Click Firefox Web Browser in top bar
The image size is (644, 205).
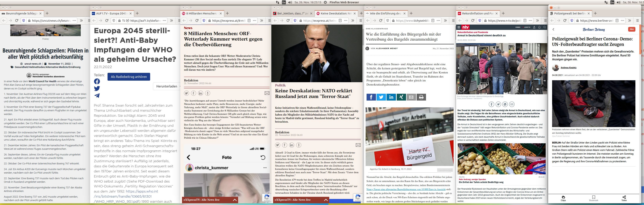(344, 2)
